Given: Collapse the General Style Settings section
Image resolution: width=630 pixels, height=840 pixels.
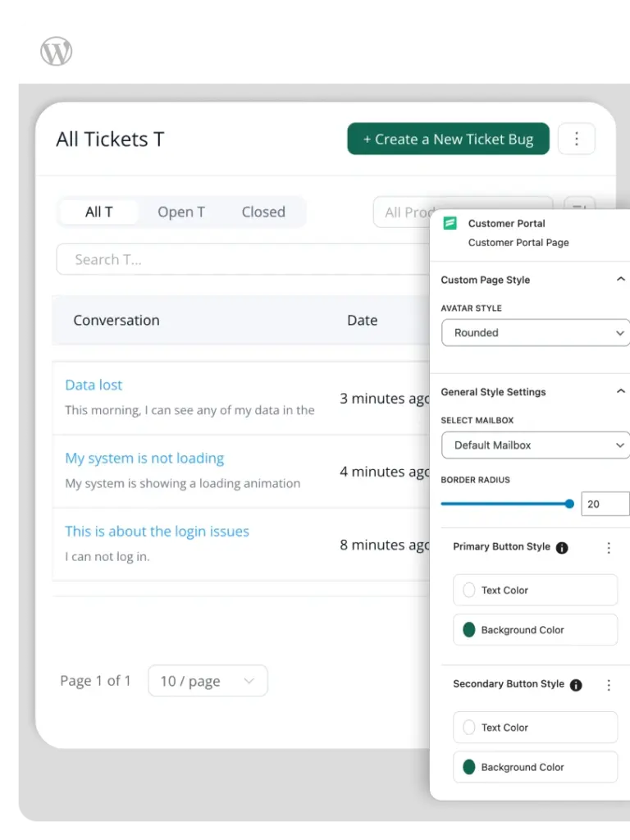Looking at the screenshot, I should point(620,392).
